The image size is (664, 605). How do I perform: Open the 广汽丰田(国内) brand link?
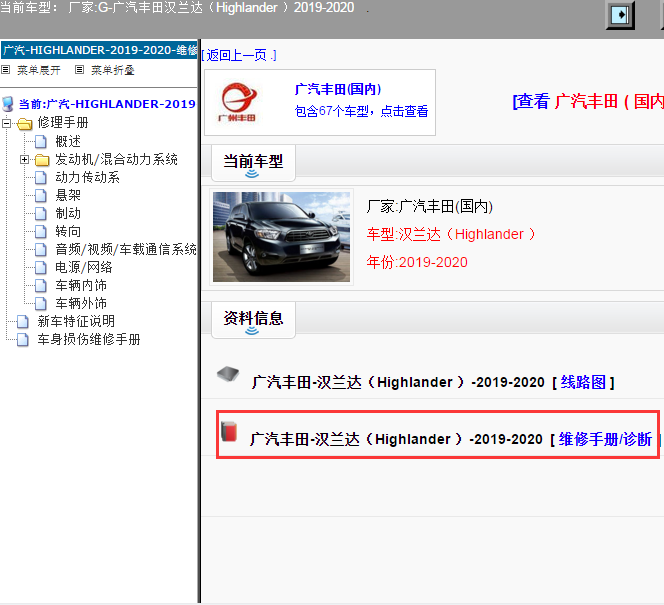click(338, 89)
